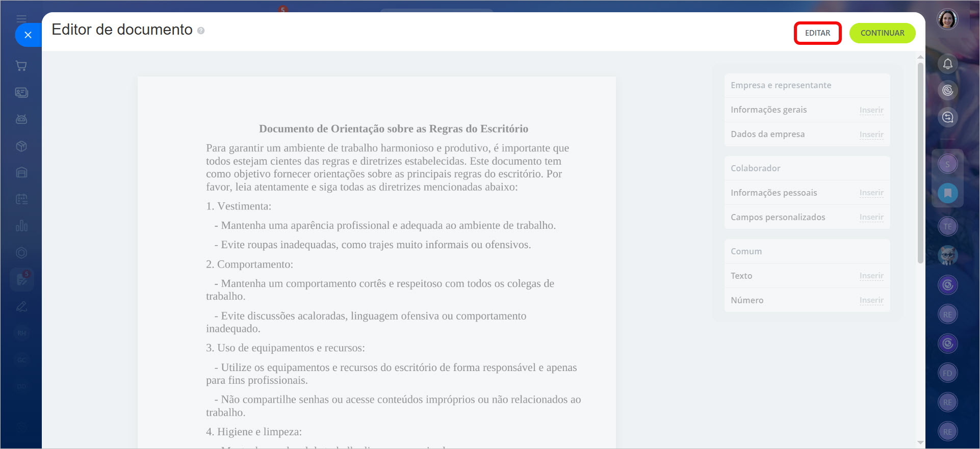Open the bar chart analytics icon

click(x=21, y=226)
